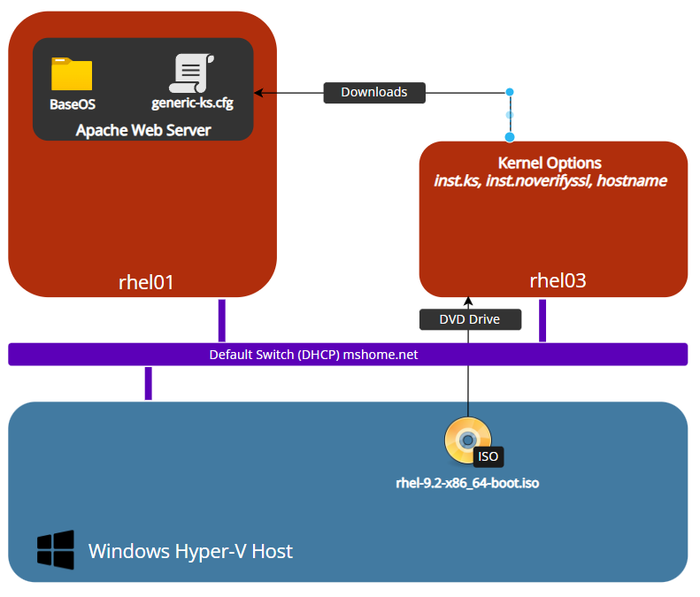Select the Downloads connector label
The image size is (700, 597).
coord(374,92)
